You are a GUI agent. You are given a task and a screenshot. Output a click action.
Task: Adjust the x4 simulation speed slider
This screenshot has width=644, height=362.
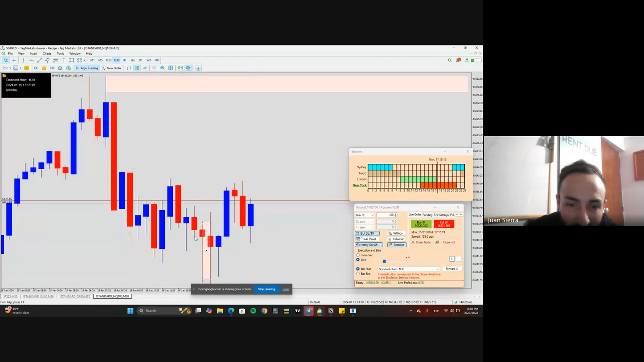coord(384,261)
